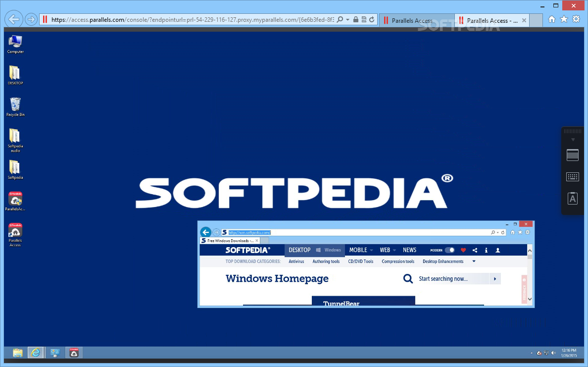
Task: Open the NEWS section
Action: click(409, 250)
